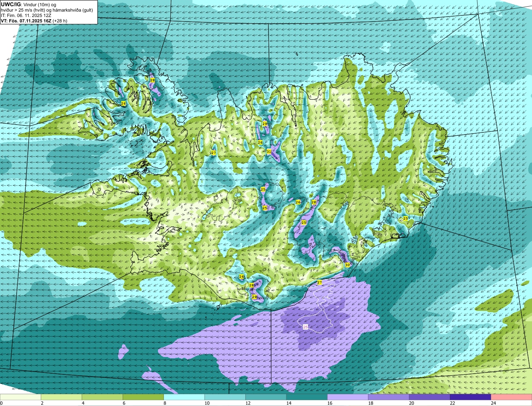The height and width of the screenshot is (406, 532).
Task: Select the 0–2 m/s palest legend swatch
Action: [20, 397]
